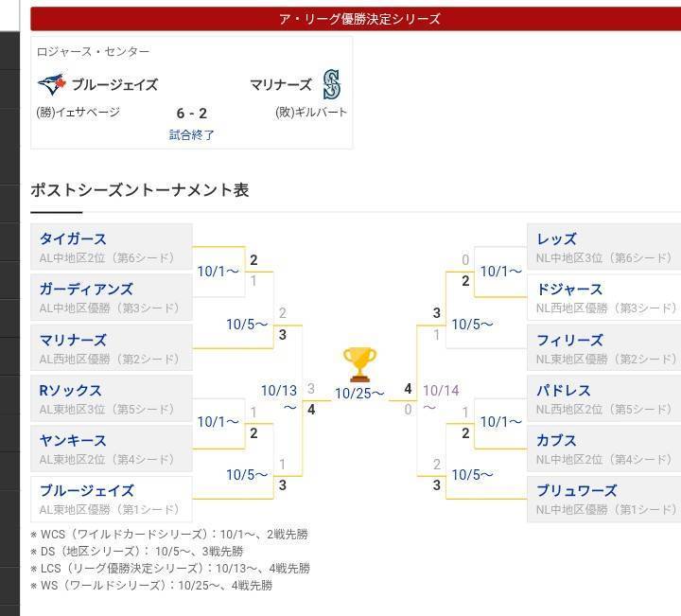Screen dimensions: 681x616
Task: Click the Blue Jays team logo
Action: point(51,85)
